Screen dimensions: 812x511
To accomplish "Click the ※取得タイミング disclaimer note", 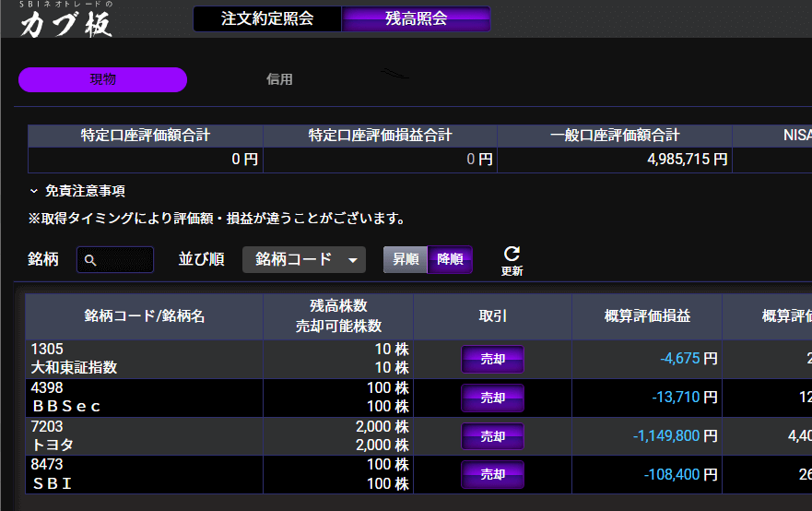I will tap(217, 219).
